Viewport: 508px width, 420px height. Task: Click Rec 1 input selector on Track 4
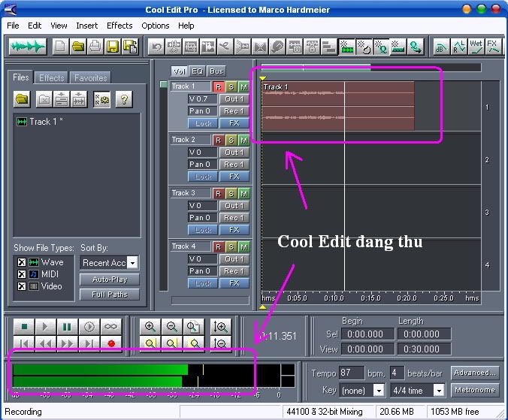tap(234, 271)
